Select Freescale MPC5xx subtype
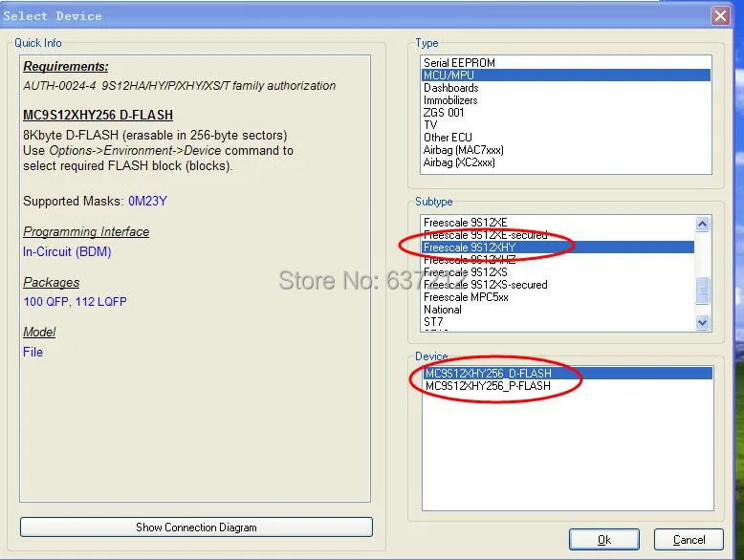This screenshot has height=560, width=744. click(558, 297)
